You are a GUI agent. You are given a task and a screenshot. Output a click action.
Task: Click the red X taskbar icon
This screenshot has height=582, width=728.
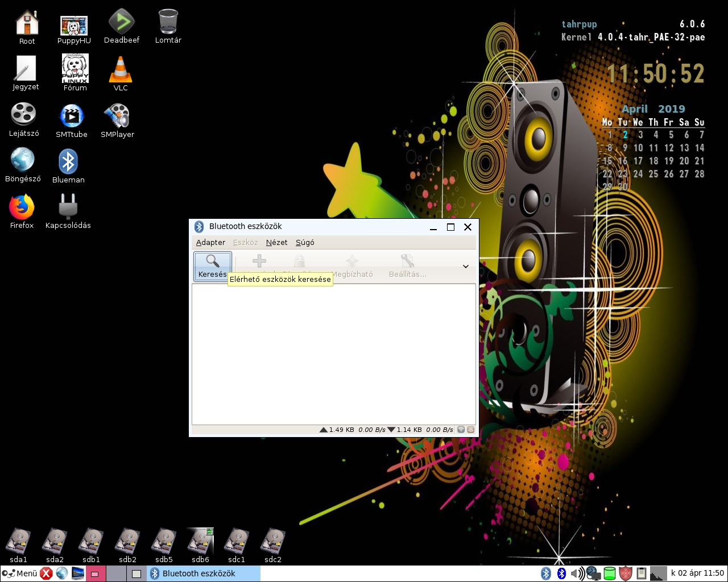[x=47, y=573]
